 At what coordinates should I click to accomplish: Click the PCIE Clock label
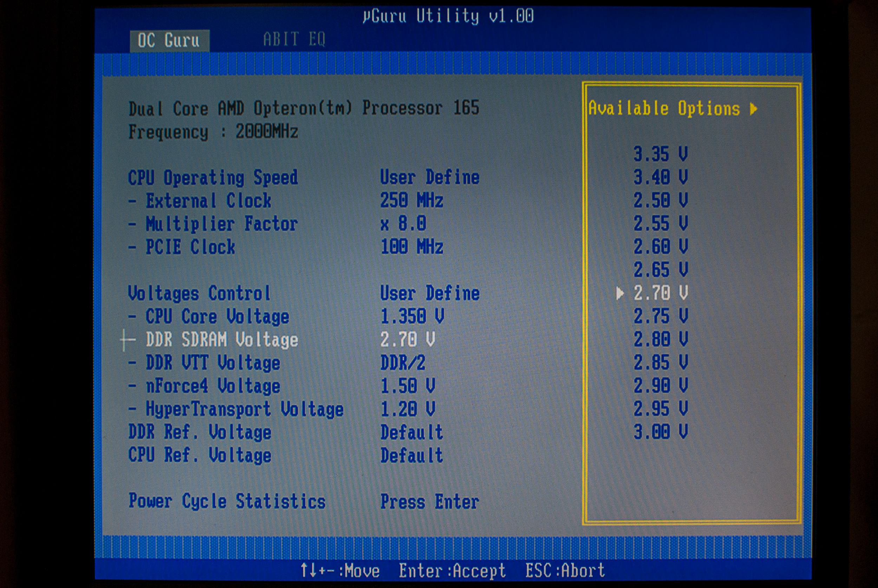tap(190, 247)
